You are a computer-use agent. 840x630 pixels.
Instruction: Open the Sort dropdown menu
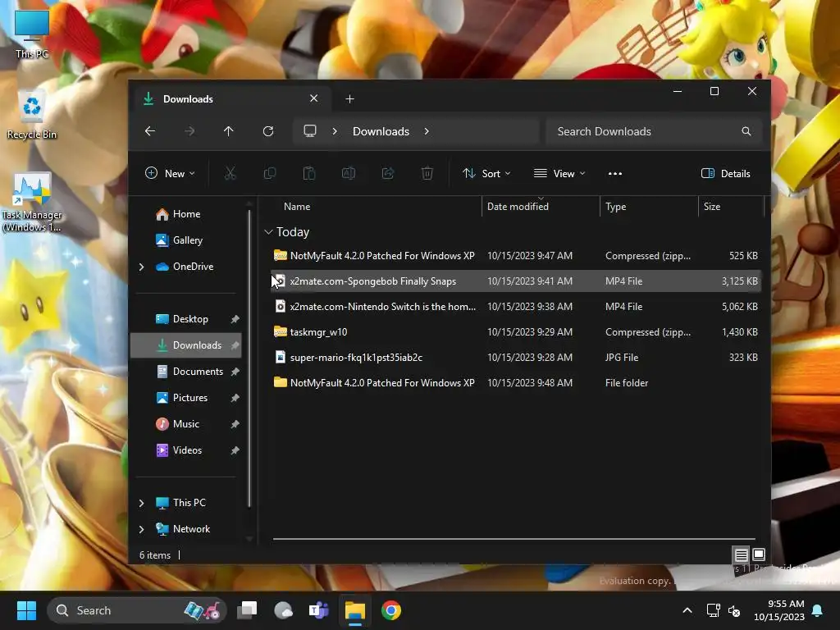[486, 174]
